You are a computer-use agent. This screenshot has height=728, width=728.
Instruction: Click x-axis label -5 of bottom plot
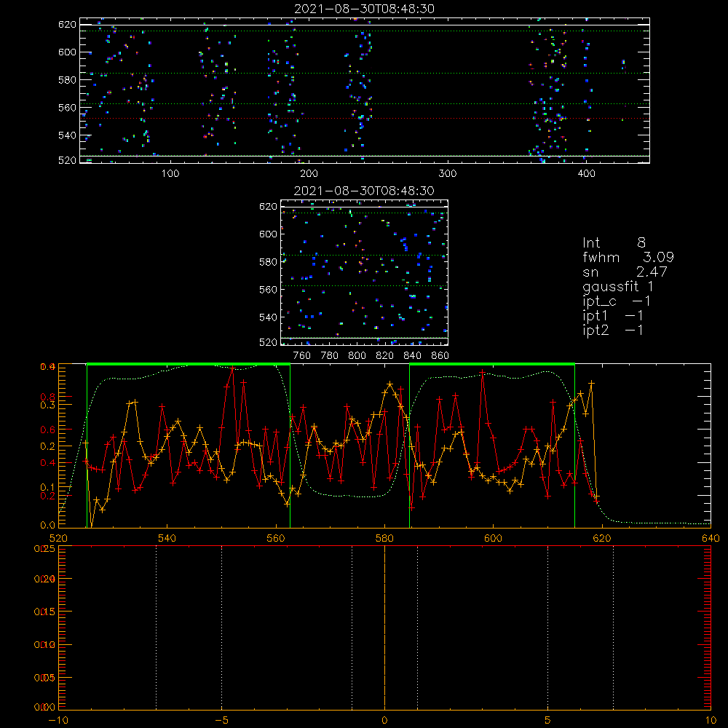click(222, 721)
